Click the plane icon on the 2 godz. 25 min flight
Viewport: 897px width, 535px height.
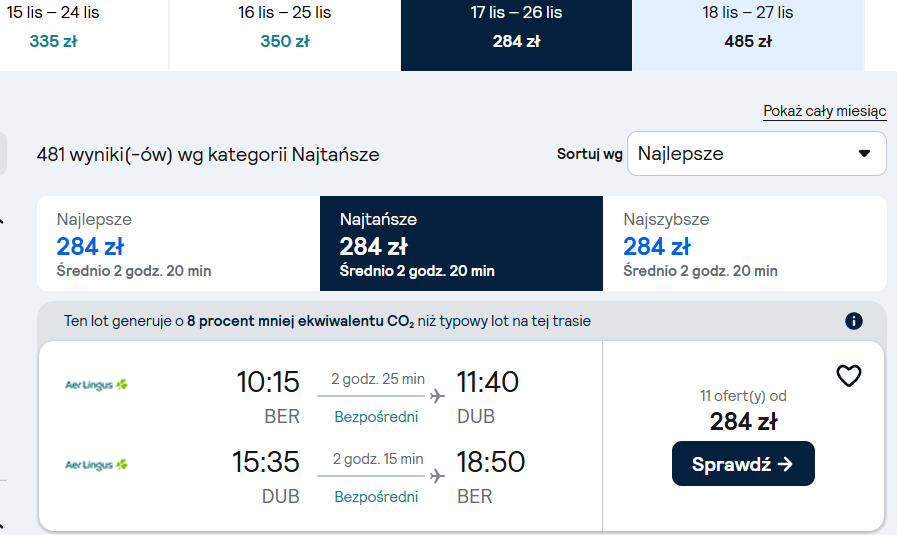438,395
